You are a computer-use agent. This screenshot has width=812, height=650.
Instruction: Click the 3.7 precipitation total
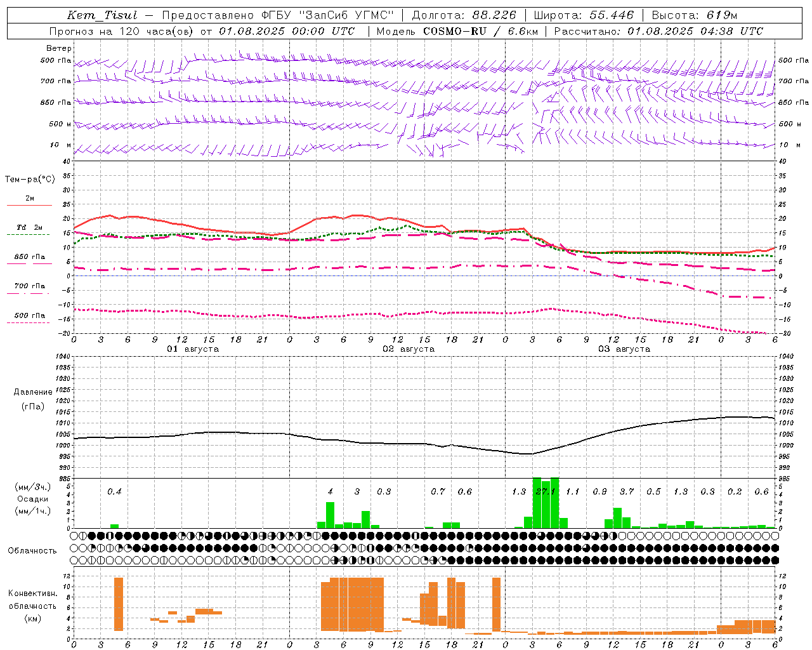point(627,492)
